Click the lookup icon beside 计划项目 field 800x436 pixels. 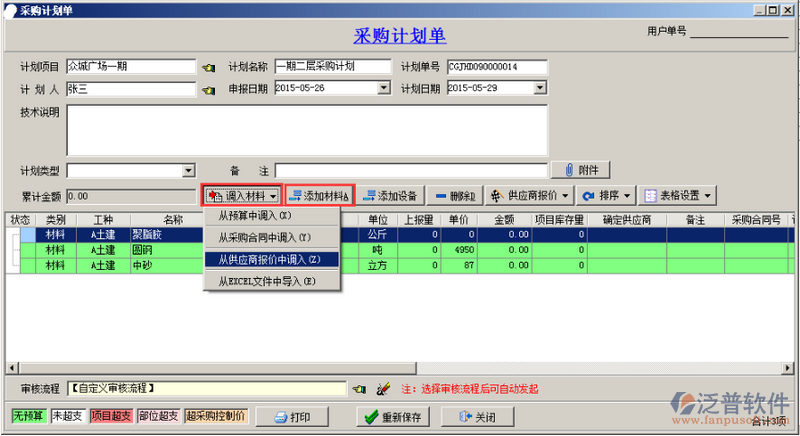[x=209, y=68]
